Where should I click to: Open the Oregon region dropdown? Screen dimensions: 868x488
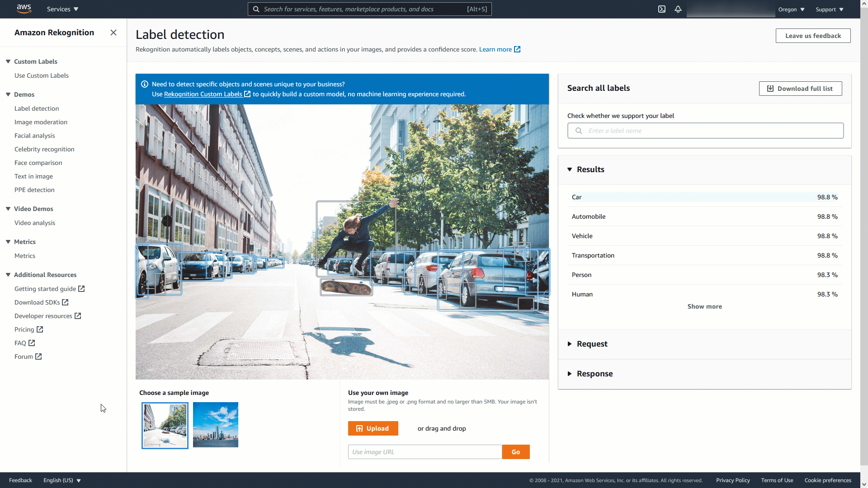[791, 9]
